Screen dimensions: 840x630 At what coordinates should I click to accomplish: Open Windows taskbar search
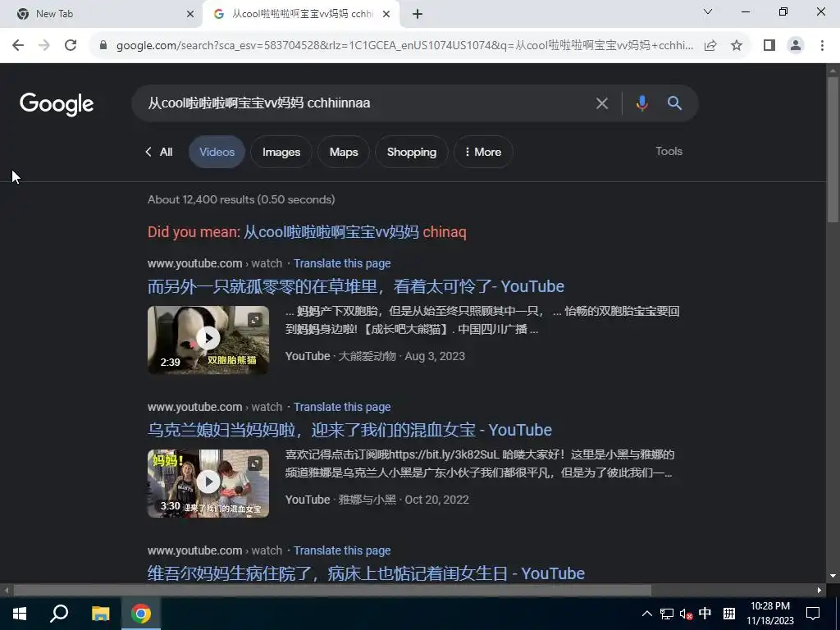point(59,614)
